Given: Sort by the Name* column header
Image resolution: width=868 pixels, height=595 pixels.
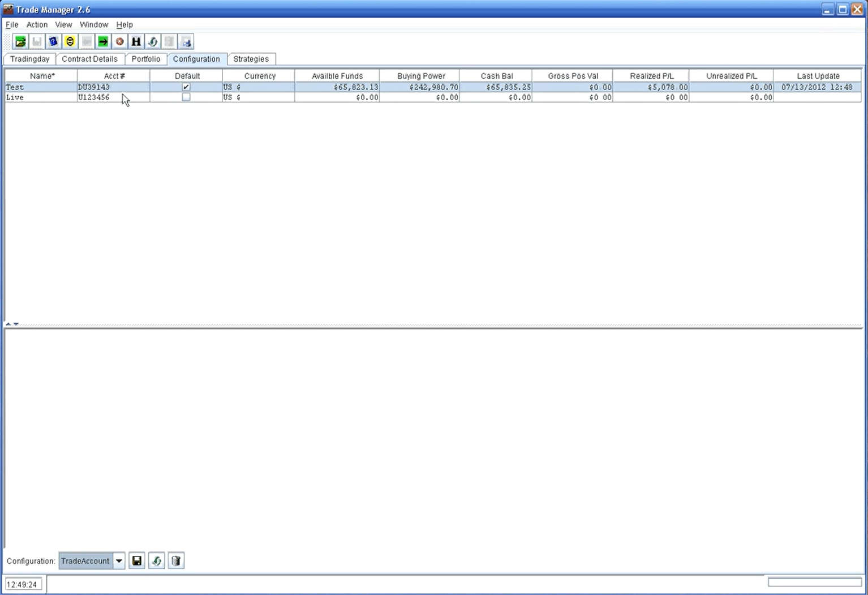Looking at the screenshot, I should click(x=41, y=76).
